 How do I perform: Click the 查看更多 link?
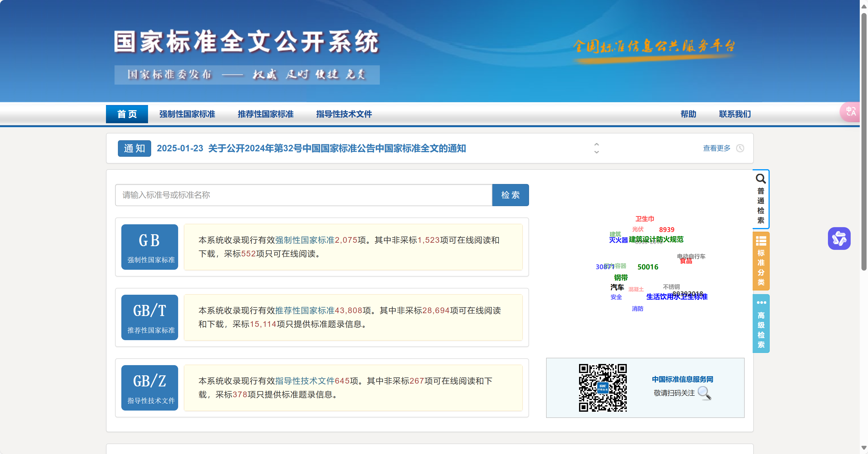pyautogui.click(x=716, y=148)
